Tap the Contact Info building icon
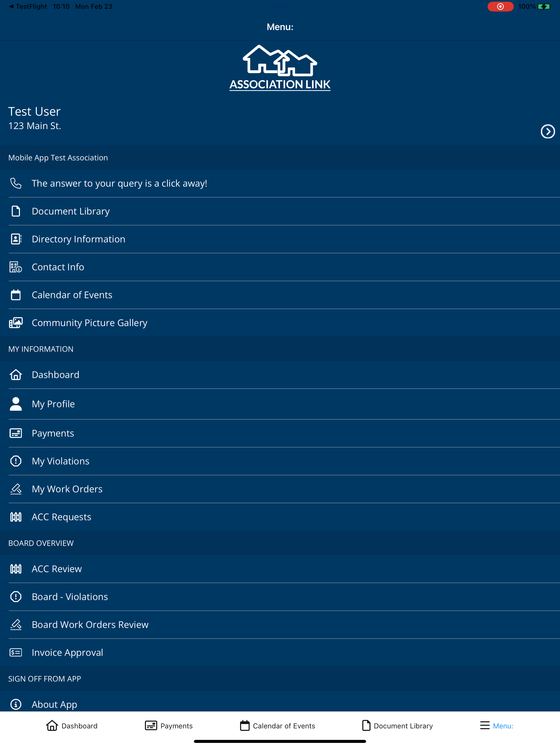This screenshot has height=747, width=560. pyautogui.click(x=16, y=267)
